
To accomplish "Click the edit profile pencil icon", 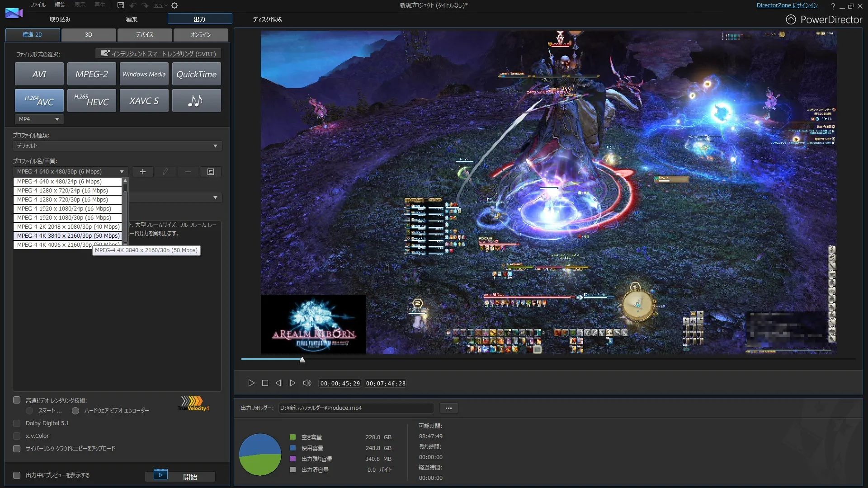I will coord(165,172).
